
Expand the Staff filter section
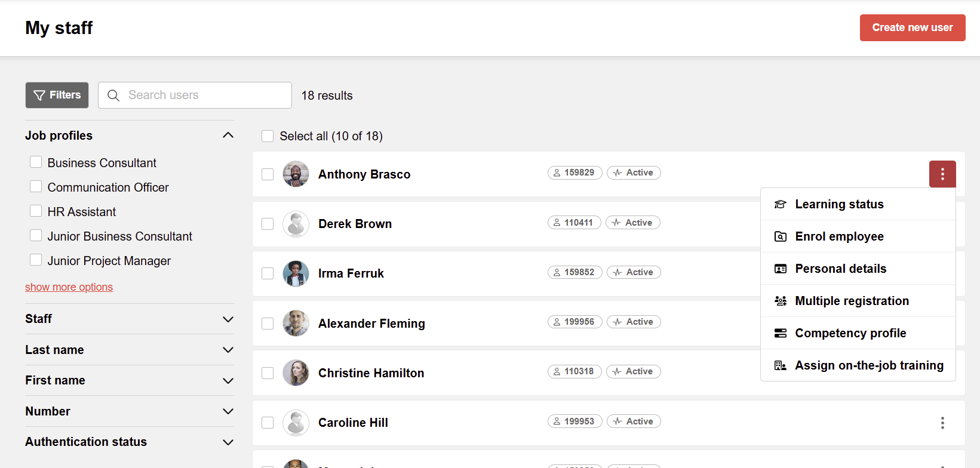point(228,319)
